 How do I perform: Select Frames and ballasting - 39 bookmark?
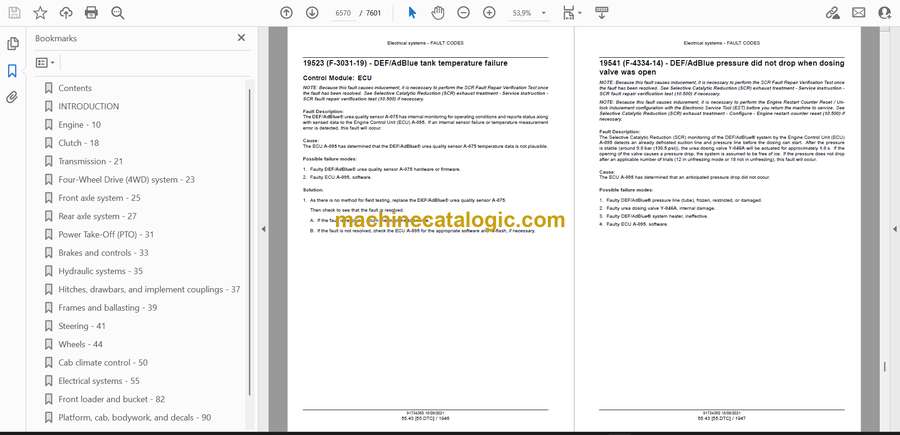108,308
